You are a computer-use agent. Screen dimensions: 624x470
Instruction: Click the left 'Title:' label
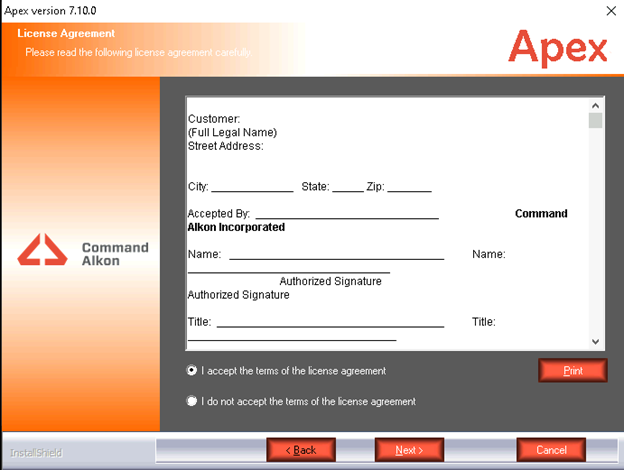click(199, 322)
